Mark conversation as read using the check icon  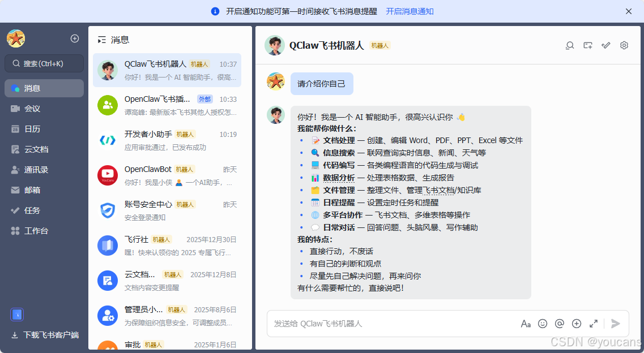pos(605,45)
